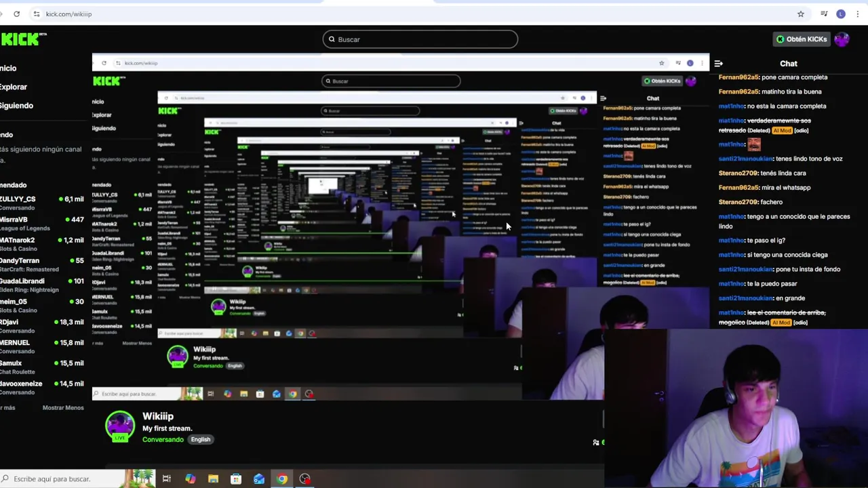The image size is (868, 488).
Task: Open File Explorer from taskbar
Action: click(213, 479)
